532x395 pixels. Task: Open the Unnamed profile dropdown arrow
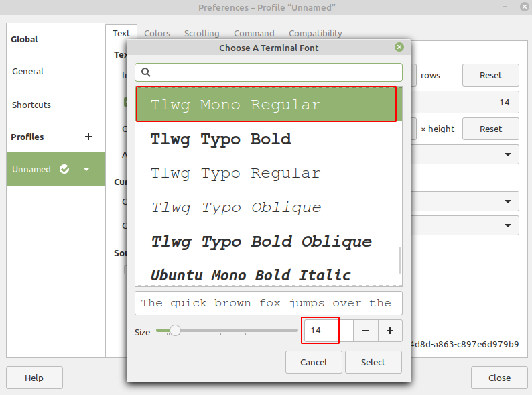86,169
